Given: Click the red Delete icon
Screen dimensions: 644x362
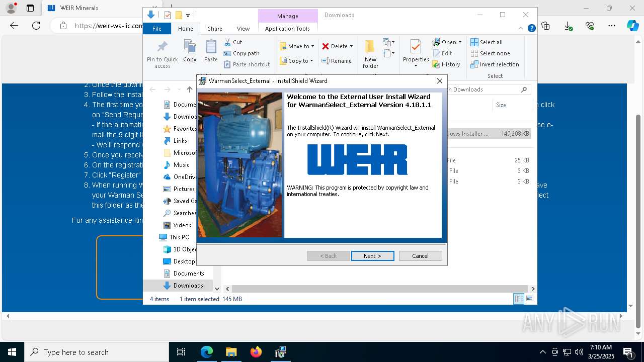Looking at the screenshot, I should pyautogui.click(x=326, y=46).
